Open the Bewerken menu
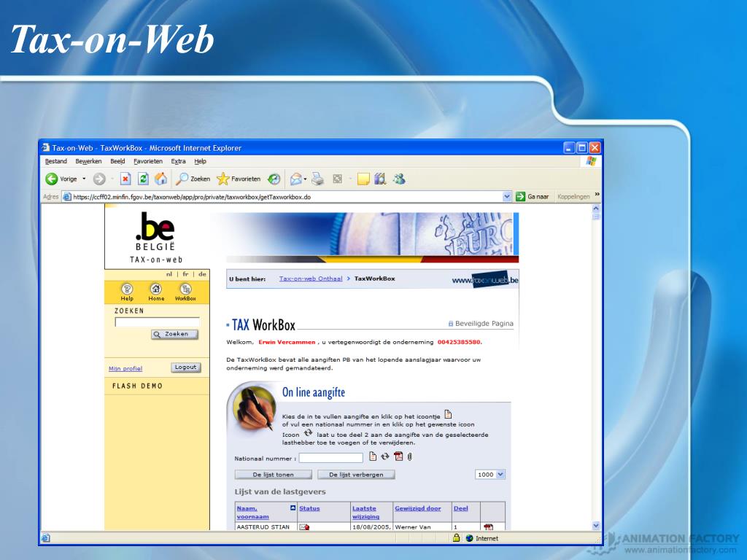The width and height of the screenshot is (747, 560). [x=88, y=161]
